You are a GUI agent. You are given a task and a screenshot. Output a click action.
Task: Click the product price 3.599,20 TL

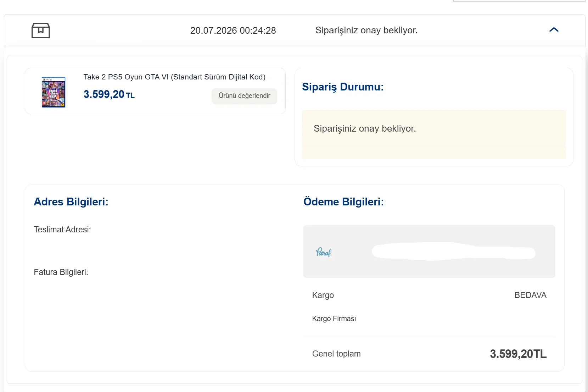109,94
